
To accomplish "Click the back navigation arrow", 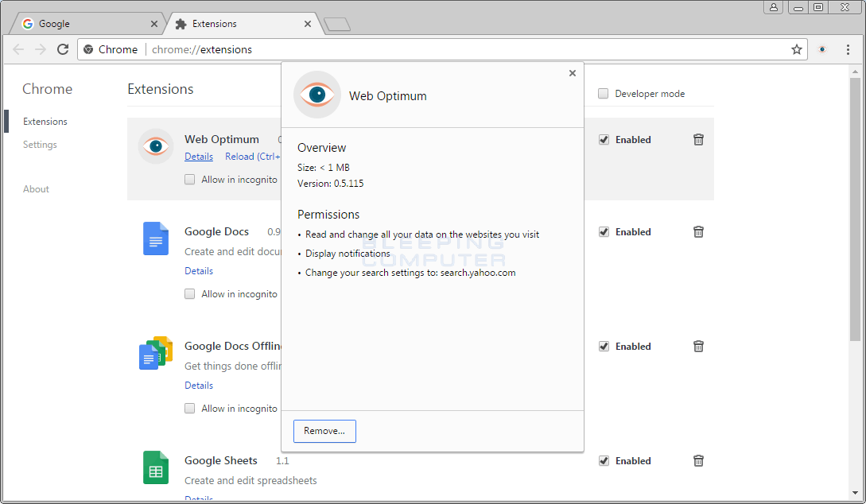I will point(18,49).
